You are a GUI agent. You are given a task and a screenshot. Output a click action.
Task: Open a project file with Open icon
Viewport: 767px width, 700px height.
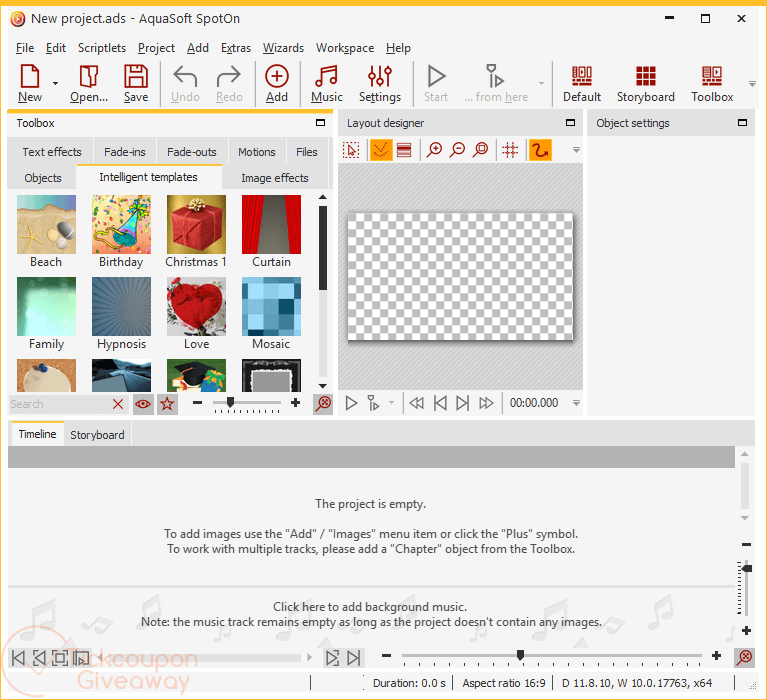[x=89, y=83]
